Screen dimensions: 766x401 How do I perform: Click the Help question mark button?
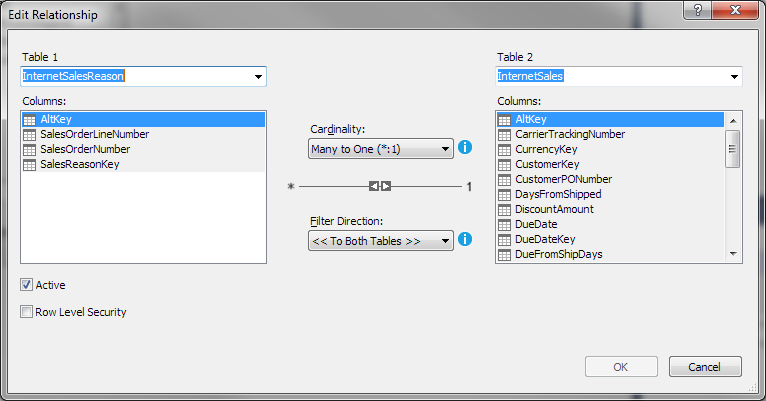click(698, 10)
